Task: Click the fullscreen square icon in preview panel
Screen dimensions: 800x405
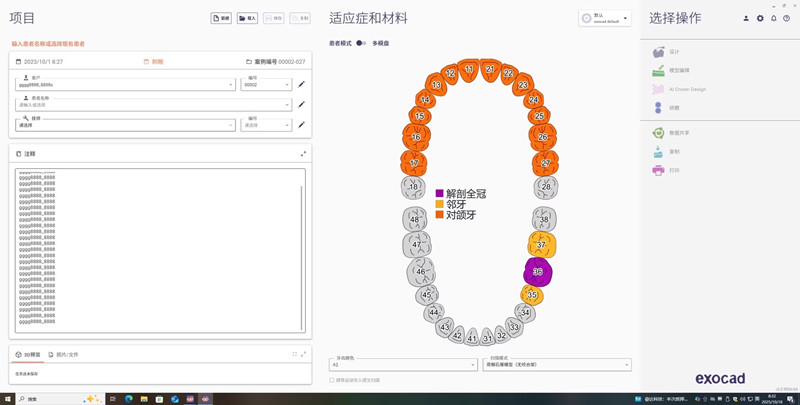Action: pyautogui.click(x=294, y=354)
